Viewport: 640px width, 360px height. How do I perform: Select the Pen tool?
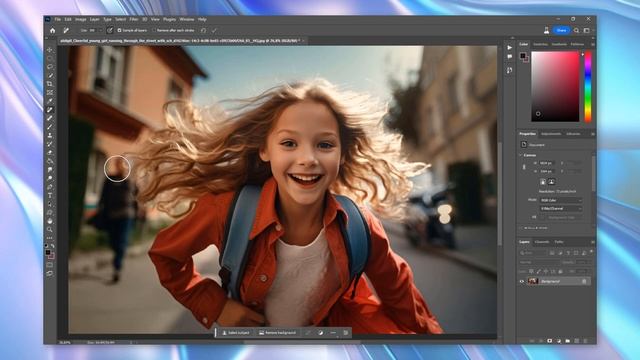point(50,187)
